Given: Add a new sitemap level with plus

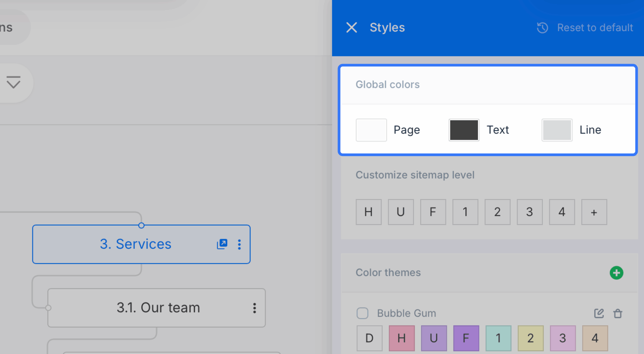Looking at the screenshot, I should pyautogui.click(x=594, y=212).
